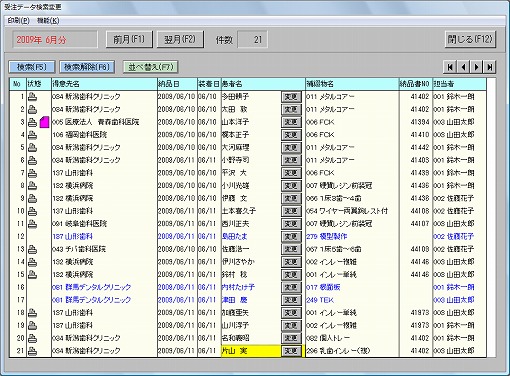Image resolution: width=510 pixels, height=376 pixels.
Task: Click 変更 button in row 17
Action: 291,300
